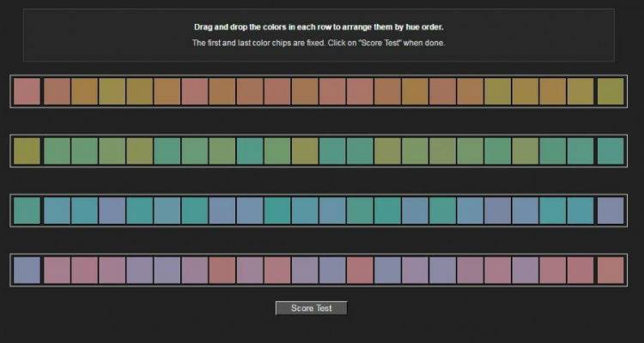Click the second chip in the second row

57,151
